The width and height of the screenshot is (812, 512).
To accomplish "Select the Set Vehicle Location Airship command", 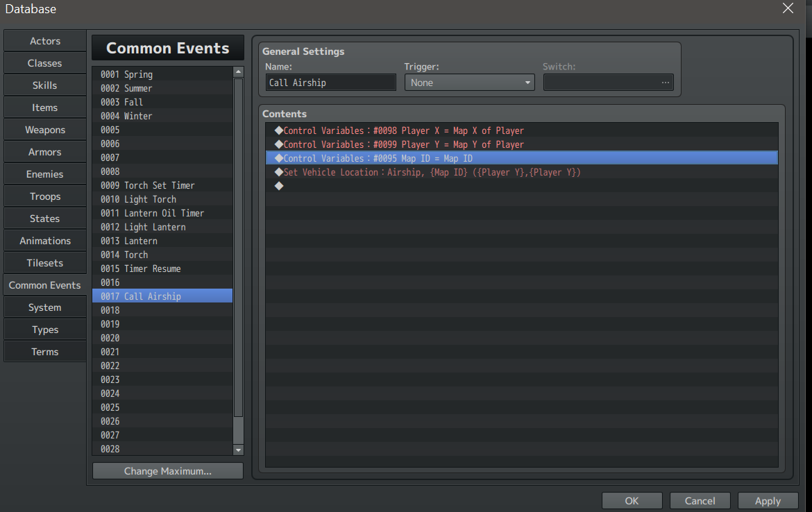I will [521, 172].
